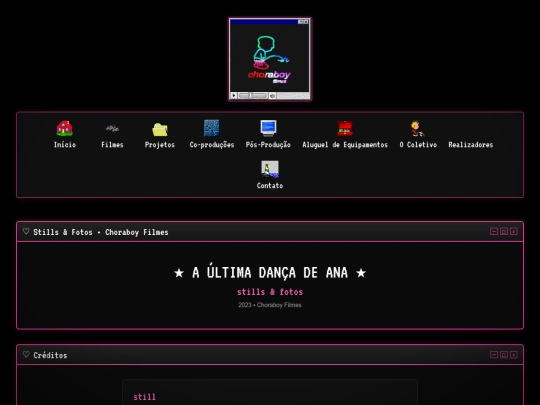Maximize the Créditos panel
Image resolution: width=540 pixels, height=405 pixels.
[504, 355]
